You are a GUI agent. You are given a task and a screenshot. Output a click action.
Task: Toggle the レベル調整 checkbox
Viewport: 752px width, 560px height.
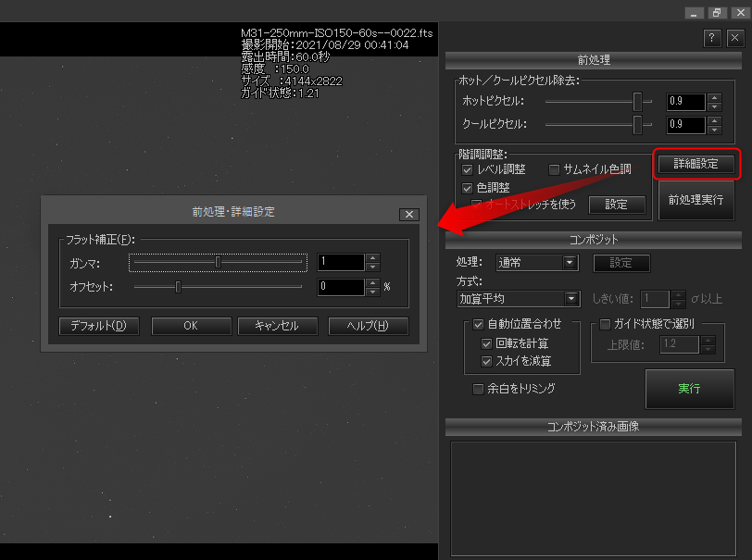click(468, 169)
